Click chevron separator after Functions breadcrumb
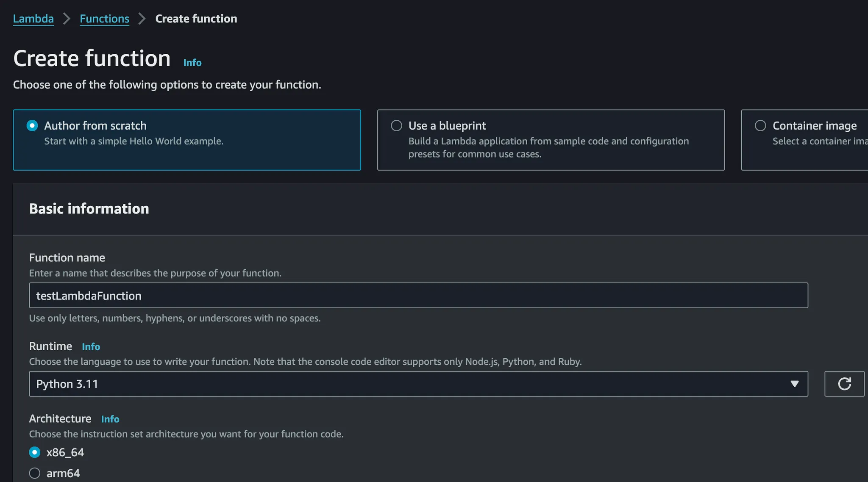Screen dimensions: 868x482 coord(142,19)
